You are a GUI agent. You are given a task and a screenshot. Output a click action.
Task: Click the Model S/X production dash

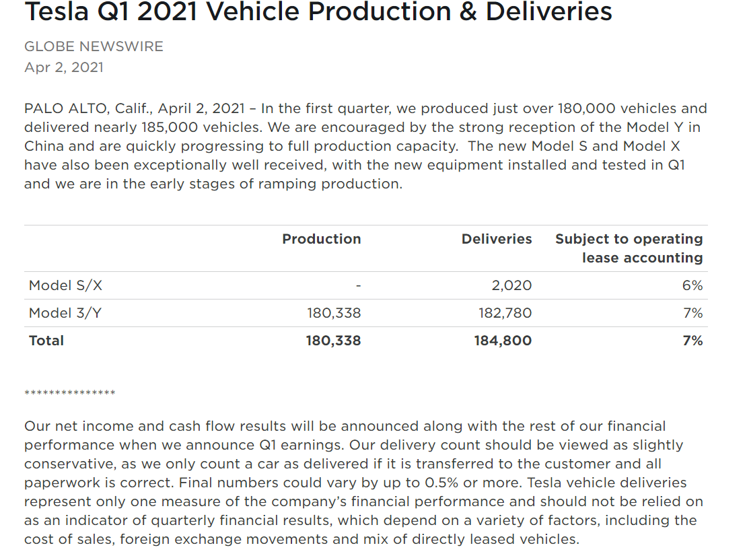358,286
